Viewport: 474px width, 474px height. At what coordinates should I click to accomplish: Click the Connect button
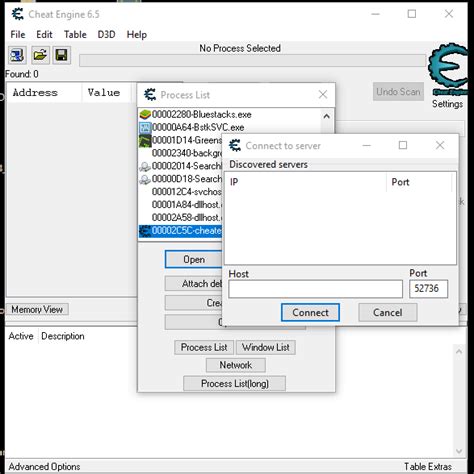(x=310, y=312)
